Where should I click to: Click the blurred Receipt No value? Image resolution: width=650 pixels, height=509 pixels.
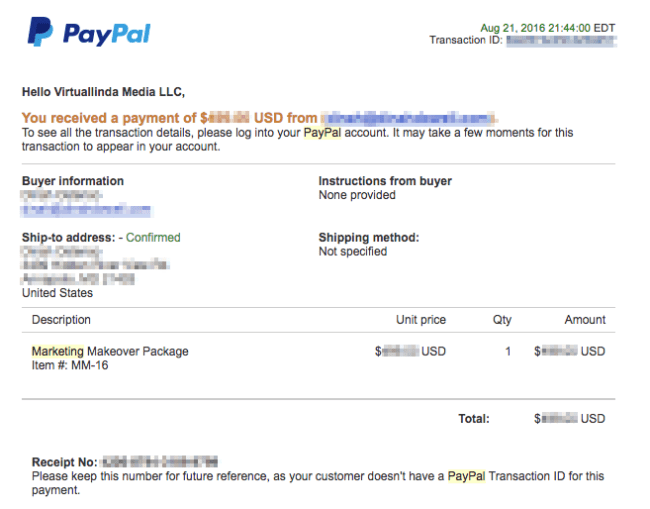click(x=160, y=461)
